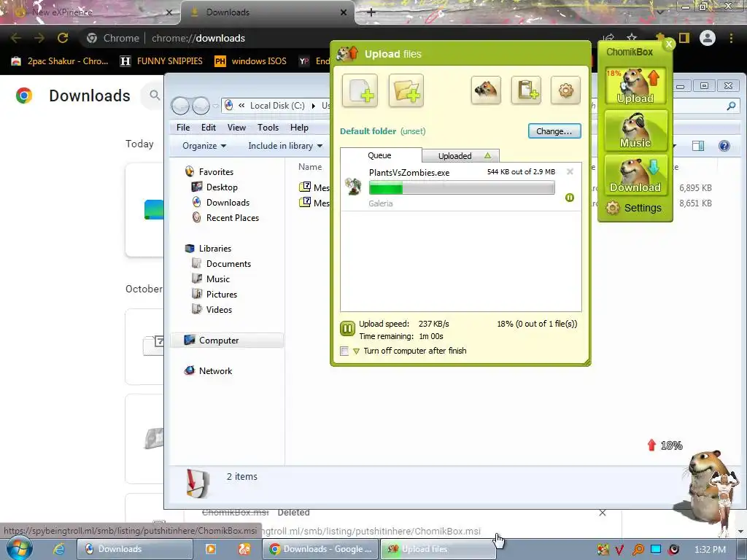Click the Explorer help question mark icon

pos(724,146)
